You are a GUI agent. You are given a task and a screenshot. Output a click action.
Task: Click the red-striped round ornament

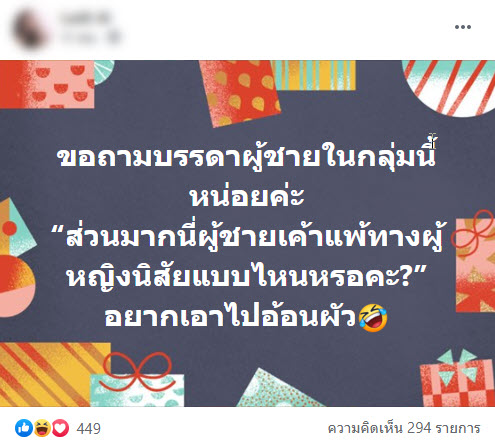(x=449, y=87)
